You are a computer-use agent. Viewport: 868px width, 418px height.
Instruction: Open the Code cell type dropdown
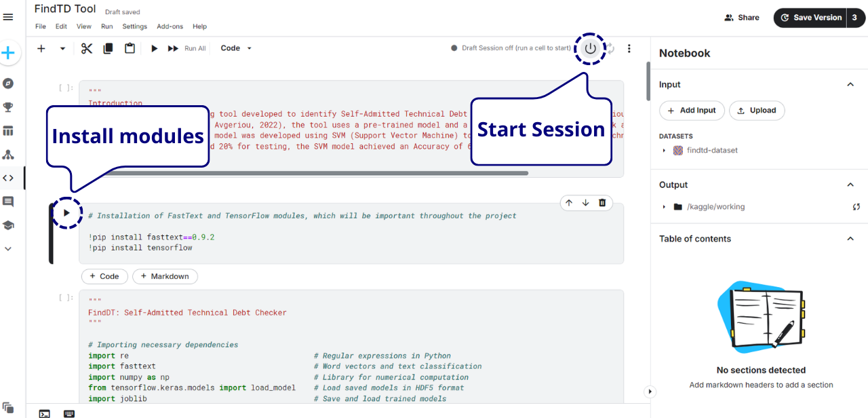coord(236,48)
